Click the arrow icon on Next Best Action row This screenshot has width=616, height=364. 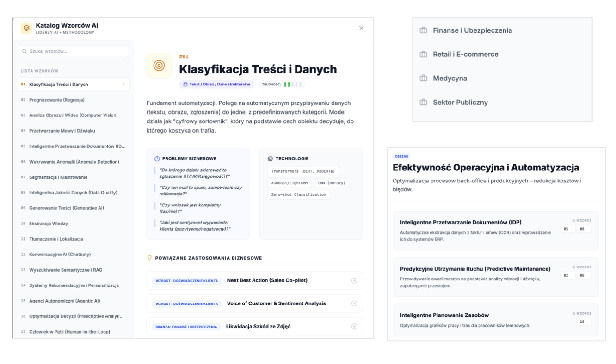(x=354, y=280)
